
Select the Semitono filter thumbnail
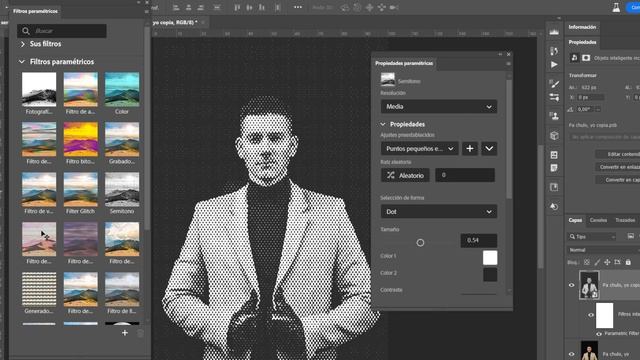(122, 189)
